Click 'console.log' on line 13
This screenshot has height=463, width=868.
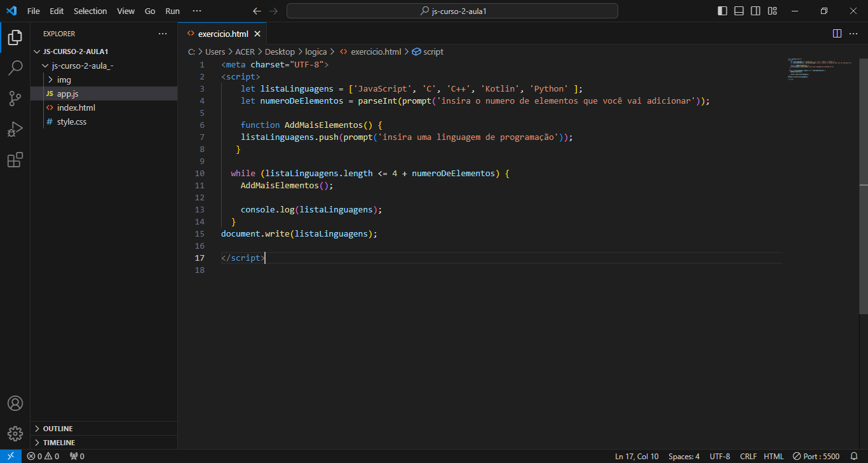click(x=268, y=209)
